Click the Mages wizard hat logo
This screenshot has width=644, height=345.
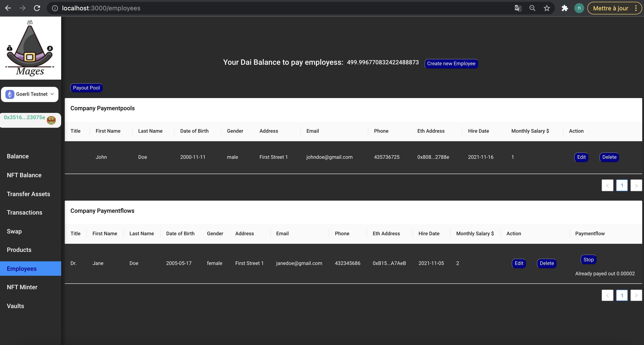click(x=30, y=48)
